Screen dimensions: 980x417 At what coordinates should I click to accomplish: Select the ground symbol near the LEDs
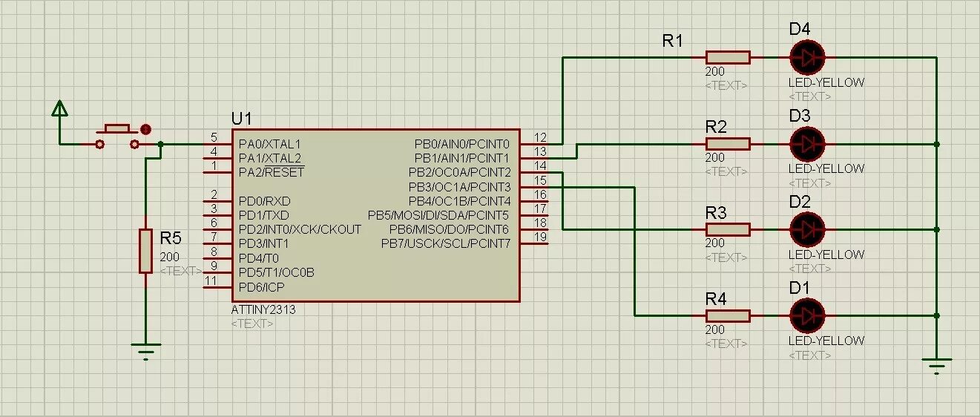936,367
